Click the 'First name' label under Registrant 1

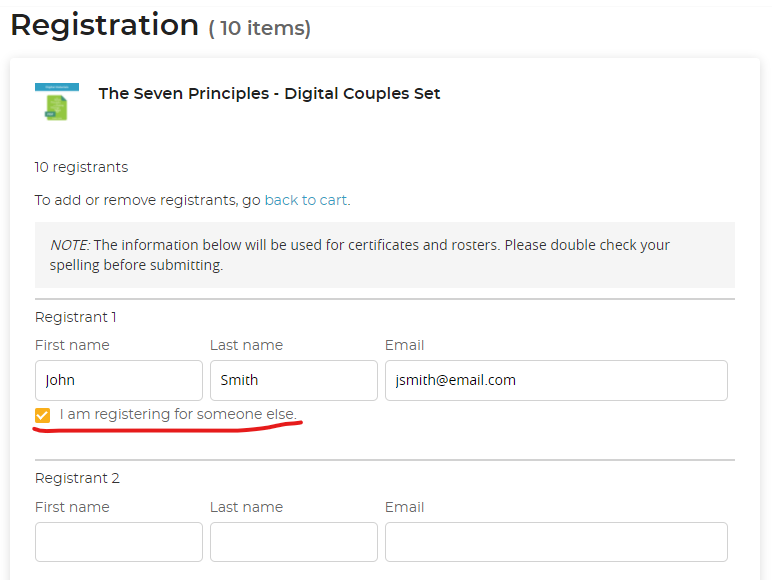pos(72,345)
